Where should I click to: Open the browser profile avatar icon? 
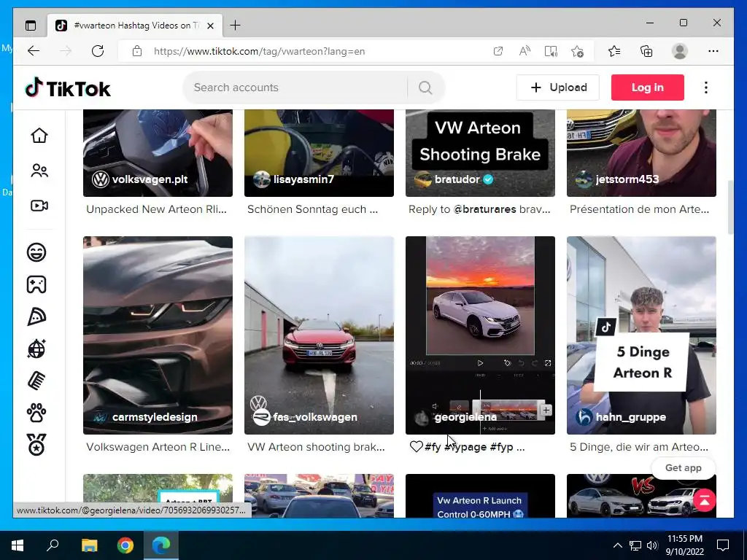pos(680,51)
